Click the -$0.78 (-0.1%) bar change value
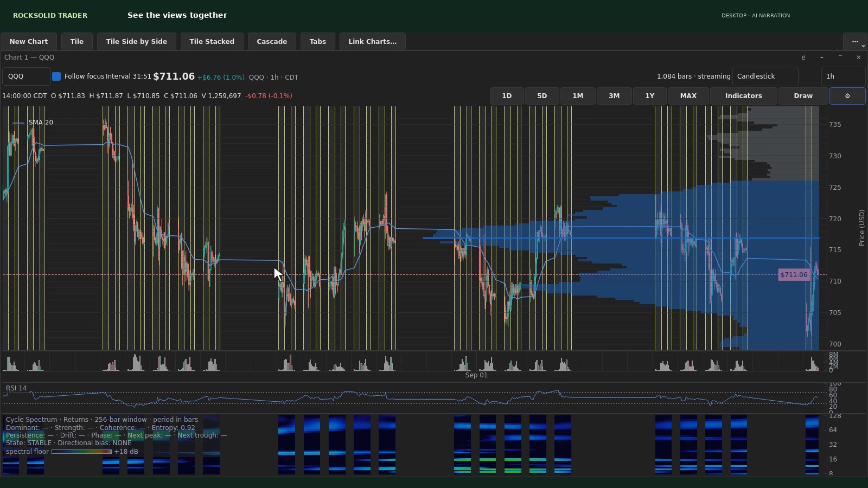This screenshot has width=868, height=488. pos(269,96)
